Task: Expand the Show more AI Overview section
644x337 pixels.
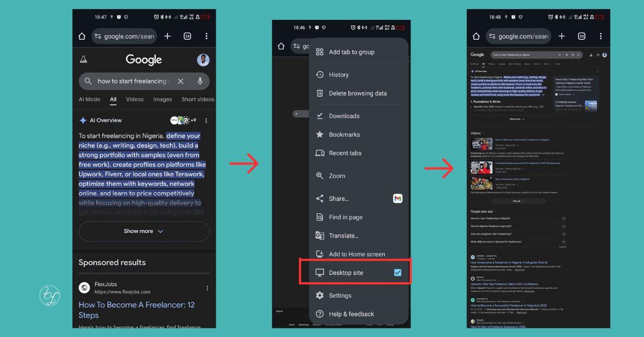Action: tap(144, 231)
